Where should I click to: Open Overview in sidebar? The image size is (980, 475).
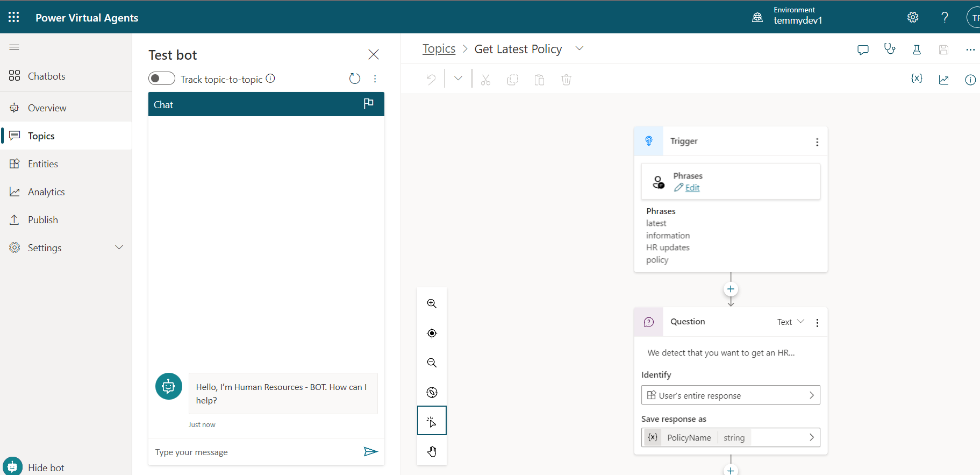tap(66, 108)
